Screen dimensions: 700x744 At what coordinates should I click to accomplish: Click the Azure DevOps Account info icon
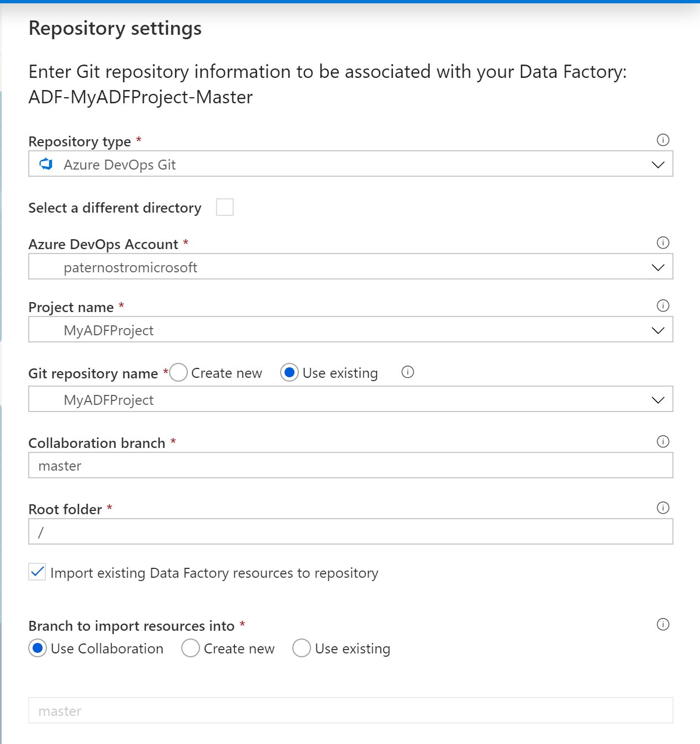click(x=663, y=242)
